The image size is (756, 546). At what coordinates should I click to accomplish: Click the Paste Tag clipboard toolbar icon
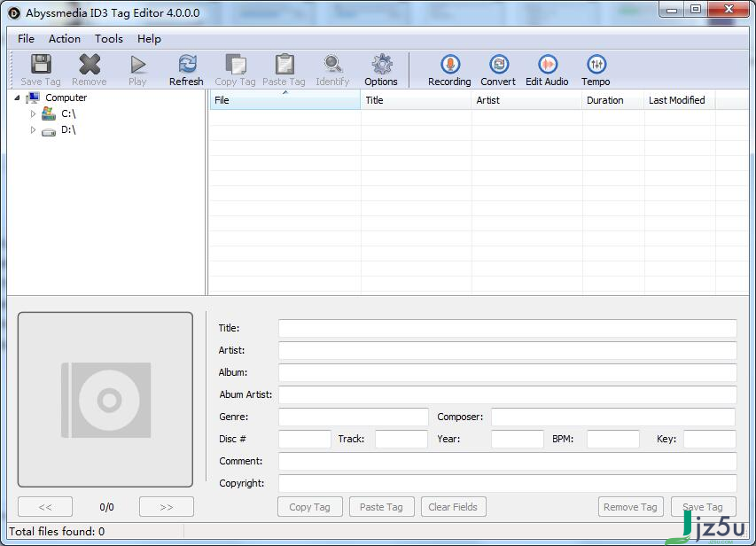284,64
